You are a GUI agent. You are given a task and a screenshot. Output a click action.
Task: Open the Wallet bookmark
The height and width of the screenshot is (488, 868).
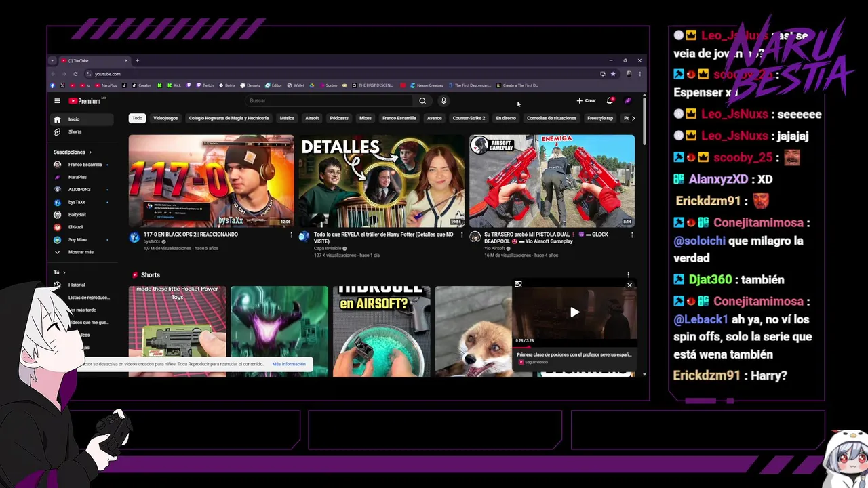[296, 85]
